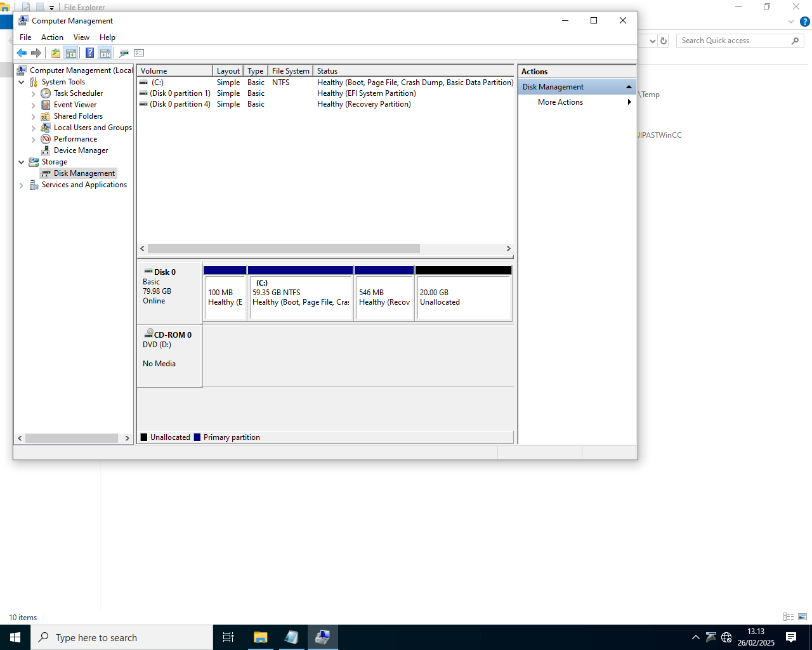Viewport: 812px width, 650px height.
Task: Click the refresh button in File Explorer
Action: pyautogui.click(x=664, y=41)
